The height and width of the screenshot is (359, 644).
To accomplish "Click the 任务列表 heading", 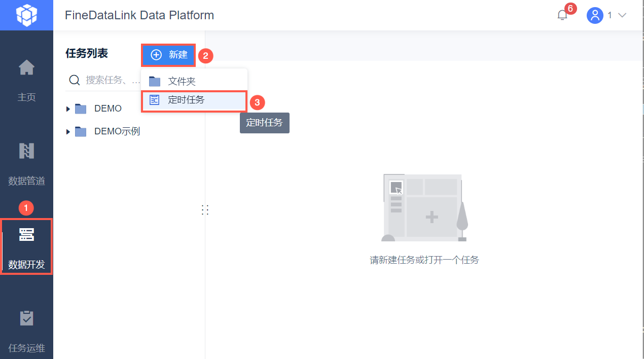I will point(87,53).
